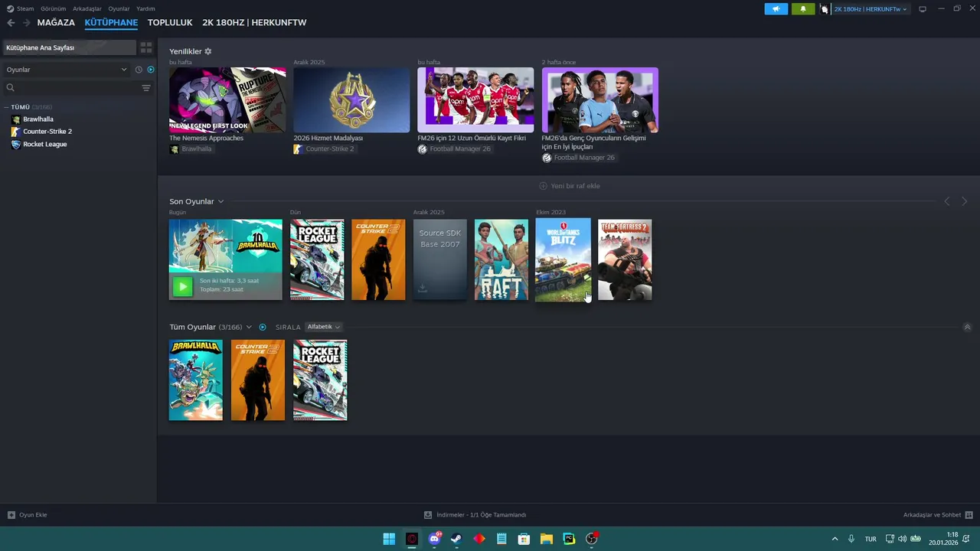Click Oyun Ekle at bottom left
Screen dimensions: 980x551
tap(28, 515)
